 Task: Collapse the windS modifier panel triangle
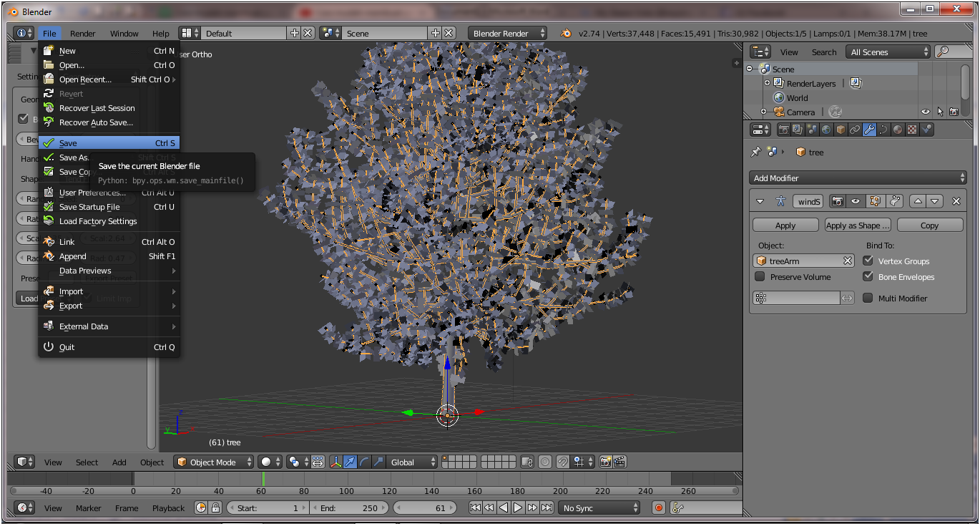pos(760,202)
